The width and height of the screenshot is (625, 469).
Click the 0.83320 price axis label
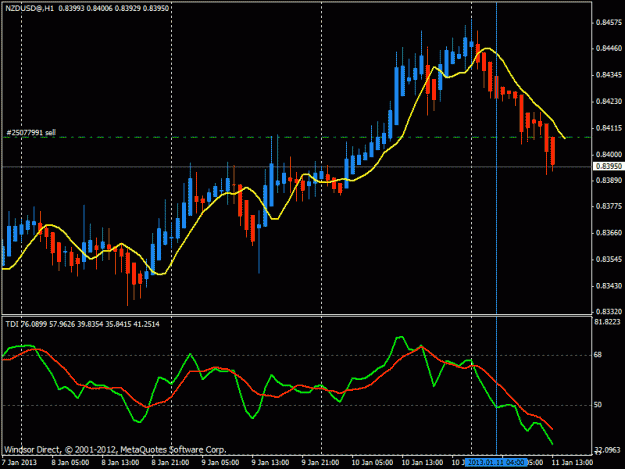609,311
